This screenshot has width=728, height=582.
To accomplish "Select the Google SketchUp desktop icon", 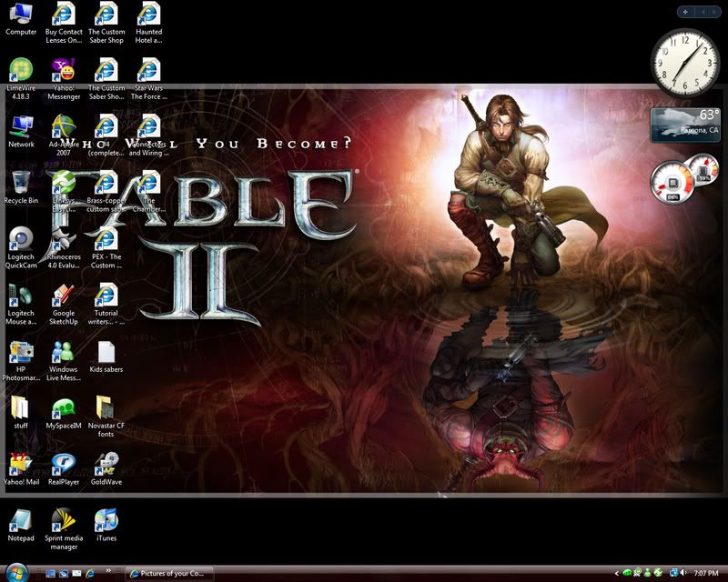I will (63, 295).
